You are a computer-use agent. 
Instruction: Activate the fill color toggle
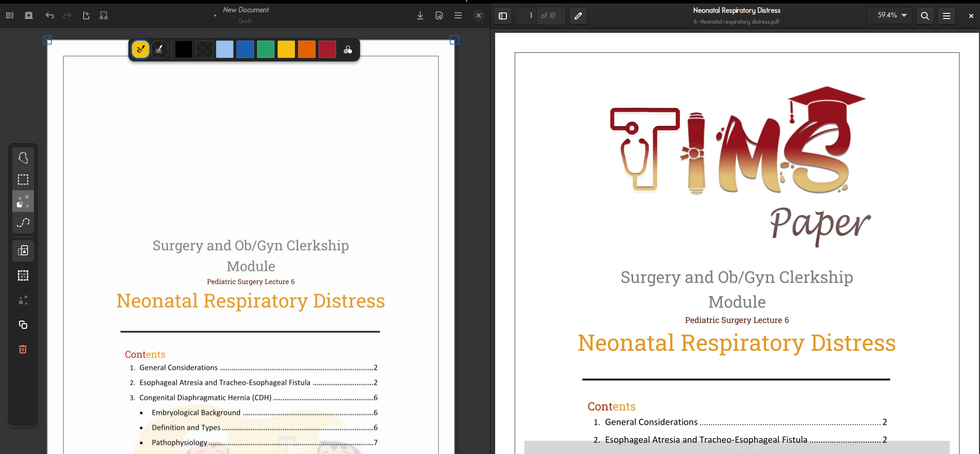(x=160, y=49)
